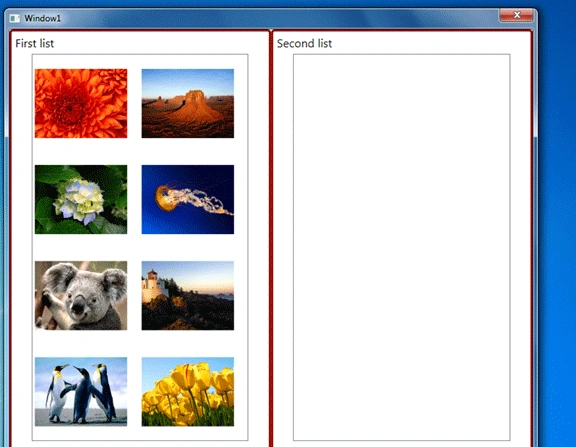Image resolution: width=576 pixels, height=447 pixels.
Task: Click the 'Window1' title text
Action: click(x=43, y=18)
